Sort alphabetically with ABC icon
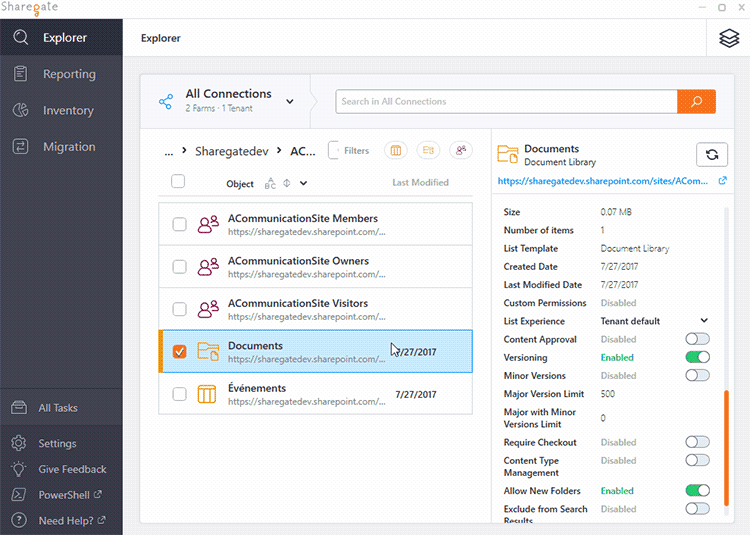750x535 pixels. [270, 183]
